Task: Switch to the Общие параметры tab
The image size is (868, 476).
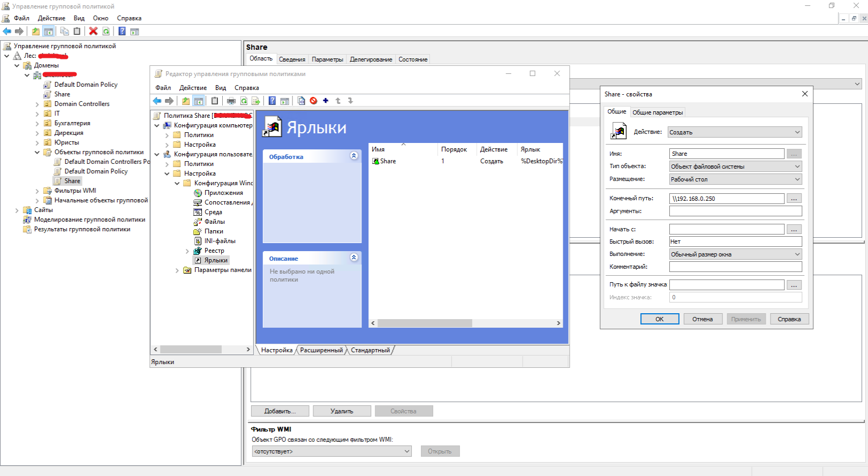Action: 658,112
